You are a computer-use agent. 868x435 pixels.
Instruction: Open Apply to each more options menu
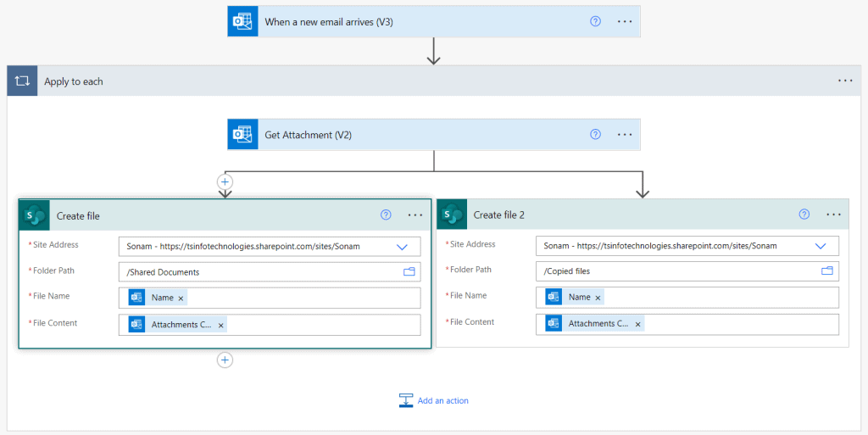tap(845, 81)
